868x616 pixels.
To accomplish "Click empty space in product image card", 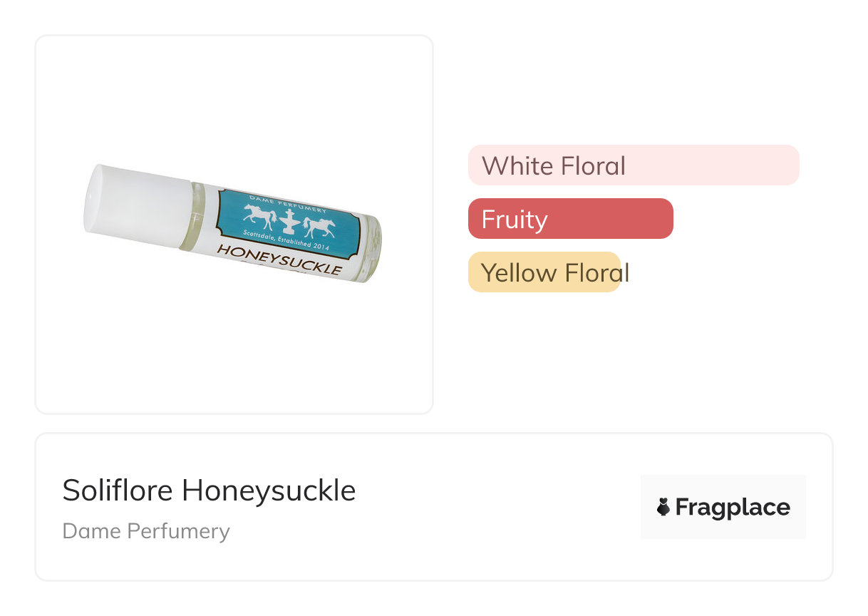I will [234, 349].
